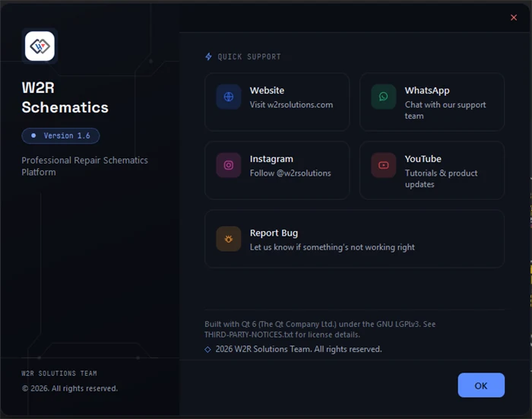Open WhatsApp support chat title
Image resolution: width=532 pixels, height=419 pixels.
click(x=427, y=90)
